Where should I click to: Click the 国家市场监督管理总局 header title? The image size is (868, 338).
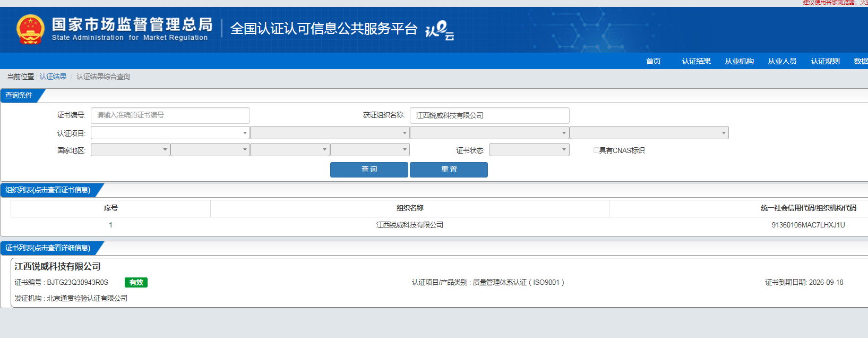point(132,24)
